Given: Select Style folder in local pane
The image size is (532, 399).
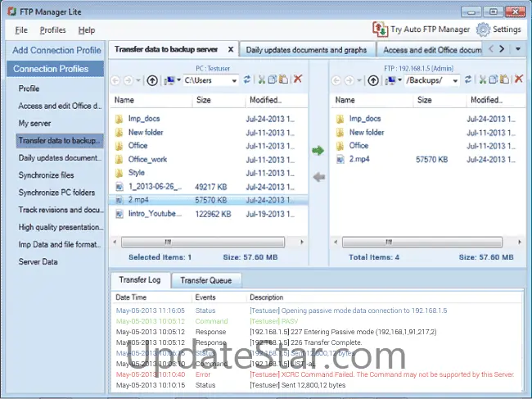Looking at the screenshot, I should click(209, 173).
